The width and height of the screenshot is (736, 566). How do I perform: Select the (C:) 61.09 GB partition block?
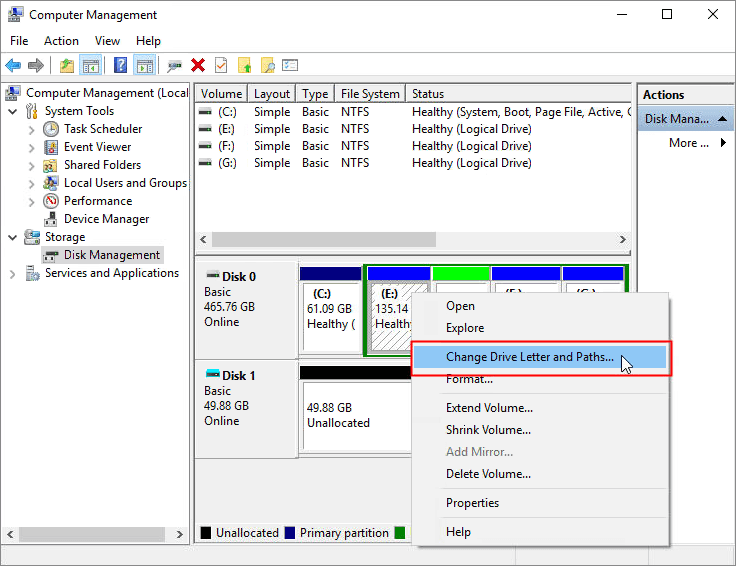coord(331,310)
